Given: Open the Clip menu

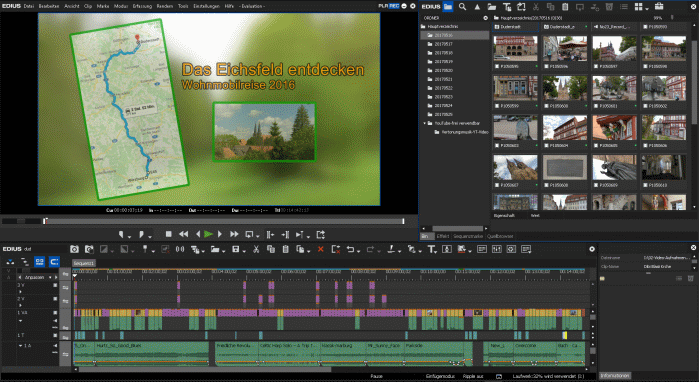Looking at the screenshot, I should 88,6.
